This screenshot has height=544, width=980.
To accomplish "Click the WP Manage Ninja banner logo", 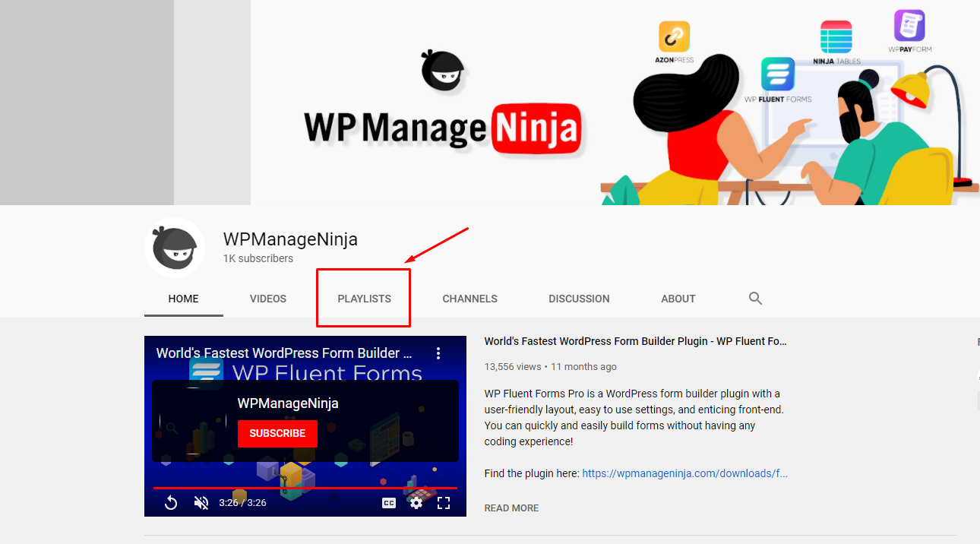I will pyautogui.click(x=443, y=128).
